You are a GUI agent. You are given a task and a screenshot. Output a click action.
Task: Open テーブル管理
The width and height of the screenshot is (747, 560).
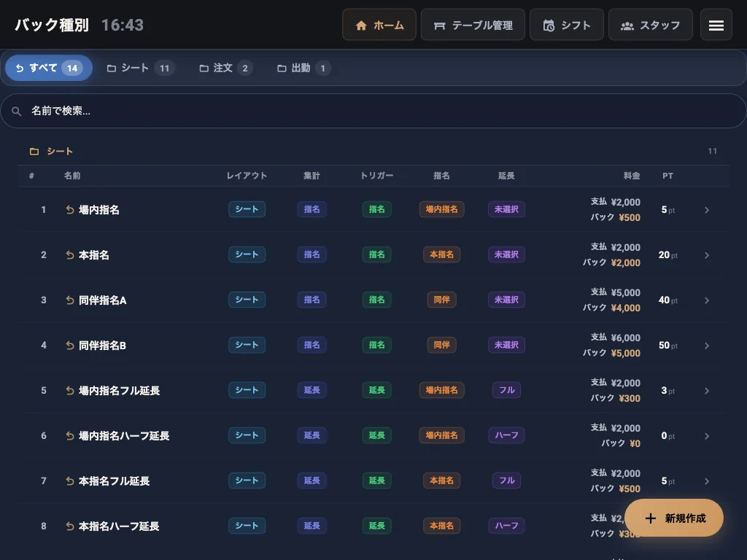[x=473, y=25]
